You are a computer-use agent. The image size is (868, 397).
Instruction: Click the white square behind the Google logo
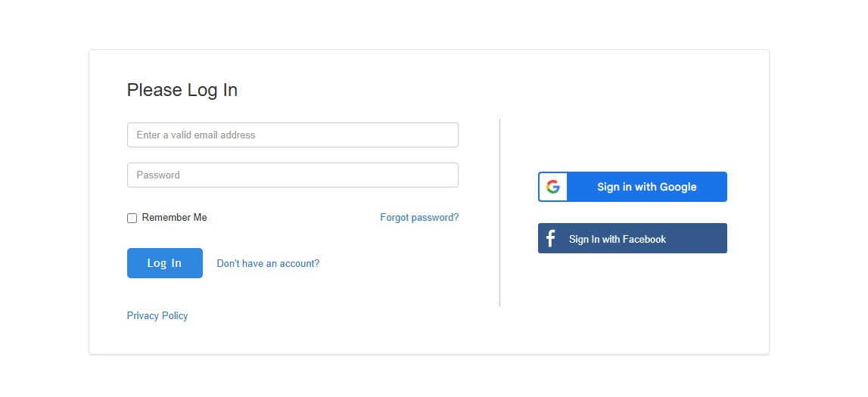(x=553, y=187)
